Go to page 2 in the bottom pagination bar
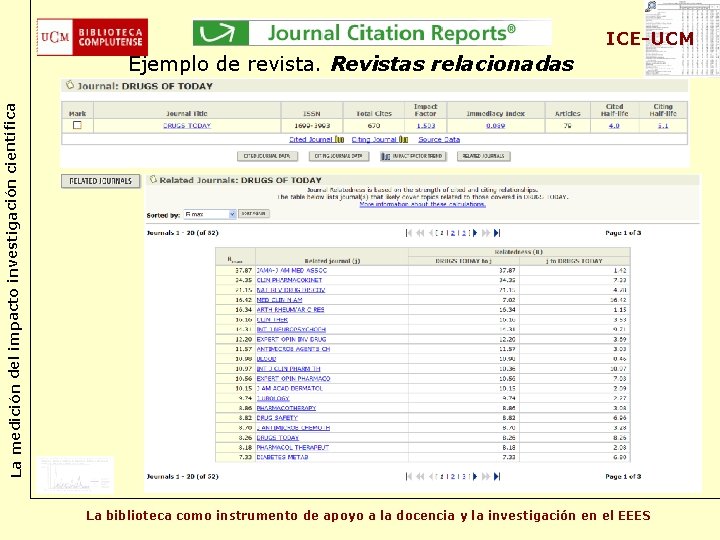 click(x=453, y=477)
